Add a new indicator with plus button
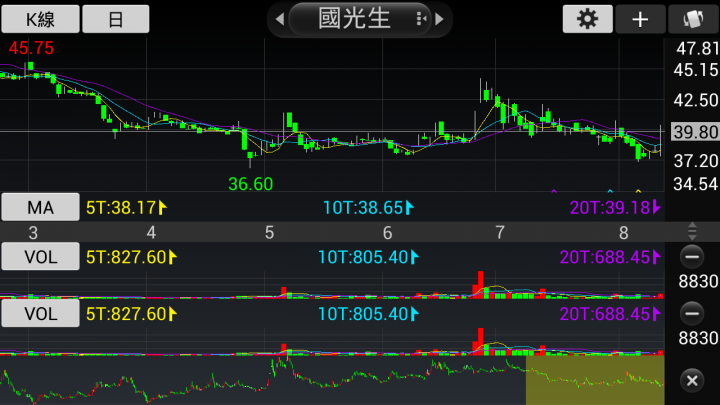720x405 pixels. tap(640, 19)
